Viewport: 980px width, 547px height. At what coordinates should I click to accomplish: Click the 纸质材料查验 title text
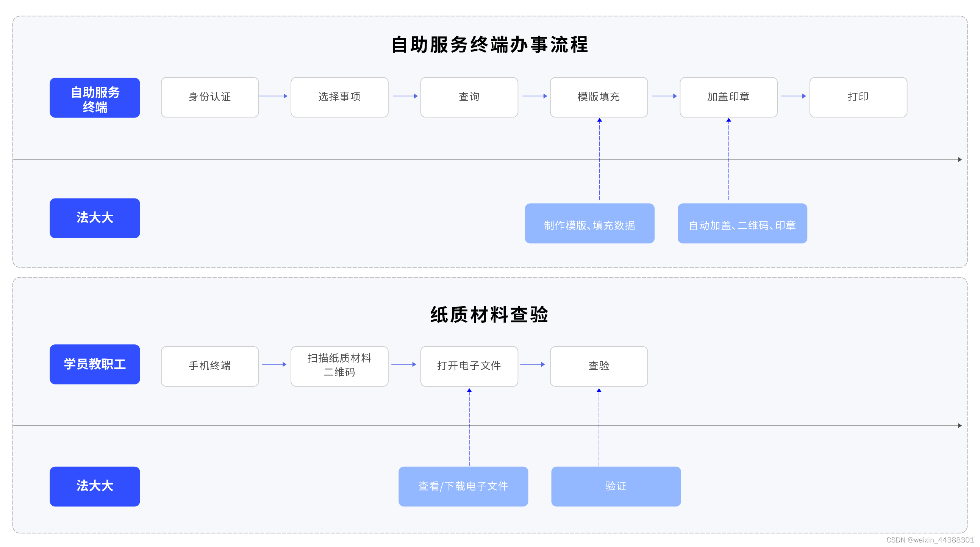tap(489, 315)
